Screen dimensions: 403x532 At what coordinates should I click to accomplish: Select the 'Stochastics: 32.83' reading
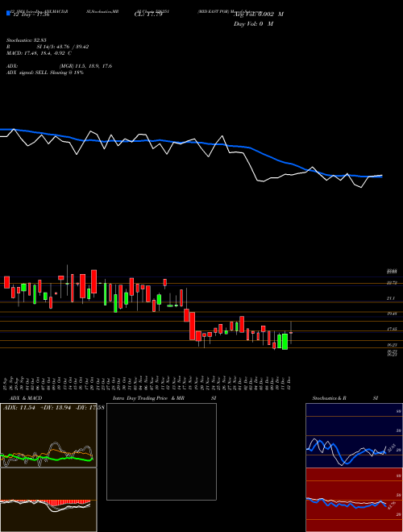point(26,40)
